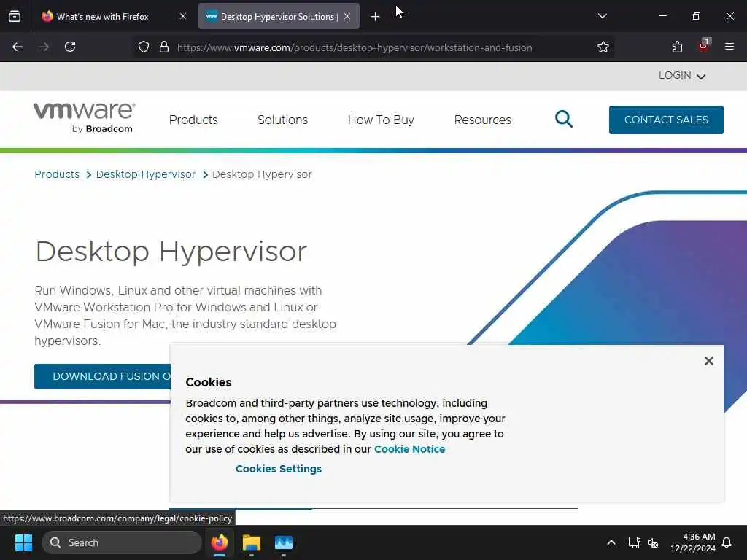This screenshot has height=560, width=747.
Task: Close the Desktop Hypervisor Solutions tab
Action: (347, 16)
